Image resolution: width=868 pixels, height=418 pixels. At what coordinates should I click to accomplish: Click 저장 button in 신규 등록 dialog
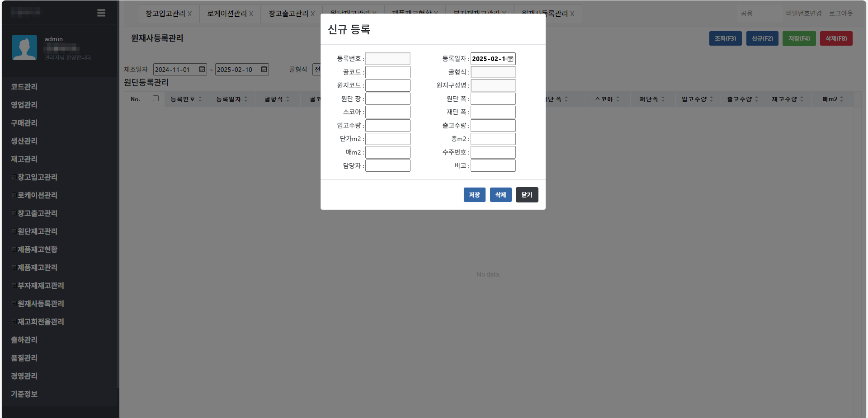[x=474, y=195]
